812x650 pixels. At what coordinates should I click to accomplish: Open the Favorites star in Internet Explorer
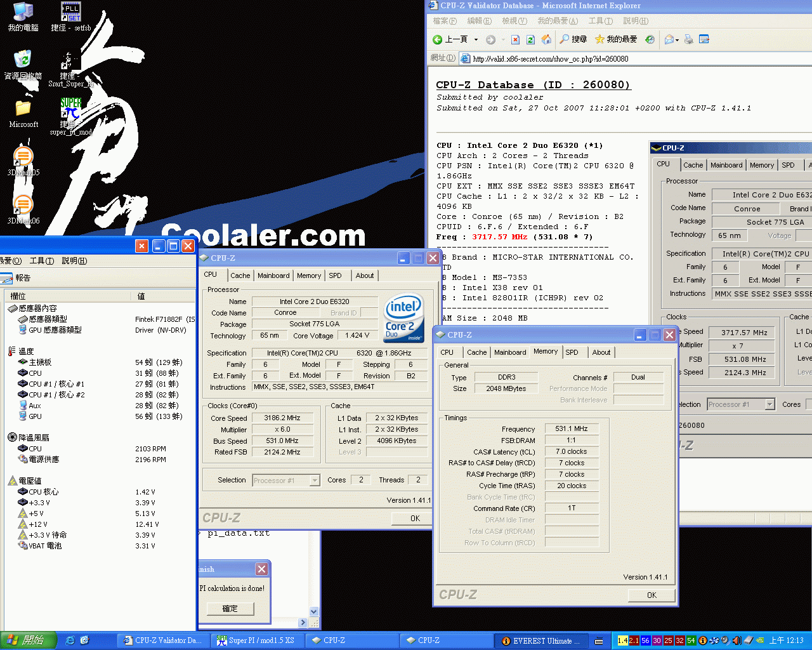599,39
